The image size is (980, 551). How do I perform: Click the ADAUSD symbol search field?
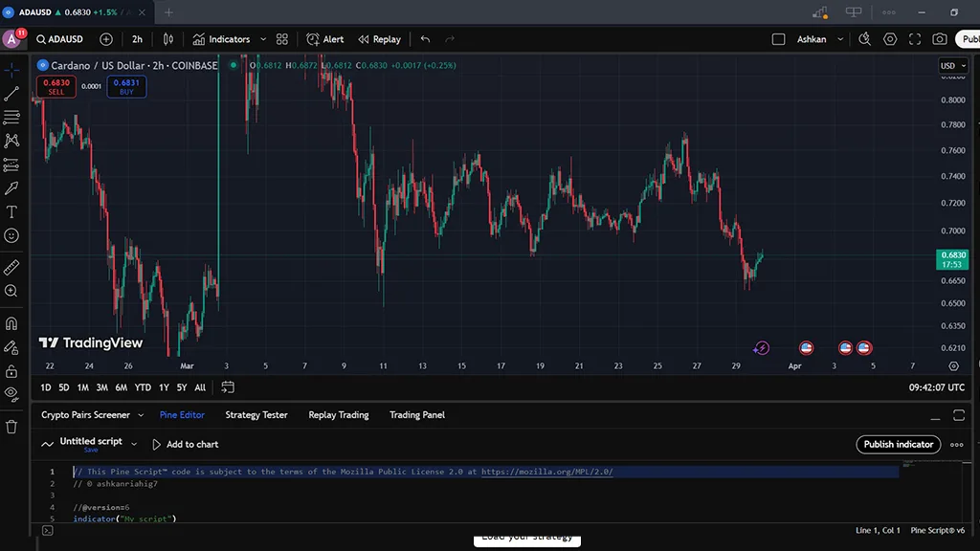coord(59,39)
